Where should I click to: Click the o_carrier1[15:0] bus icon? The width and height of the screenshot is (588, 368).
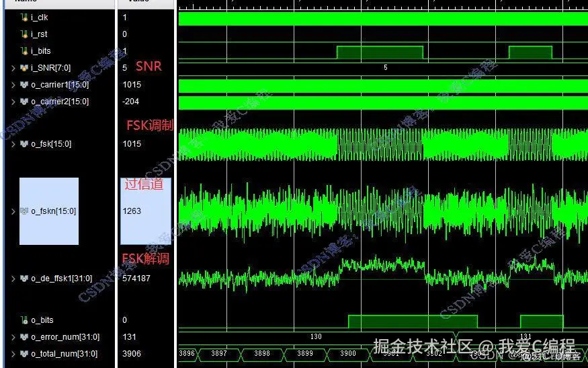click(24, 85)
